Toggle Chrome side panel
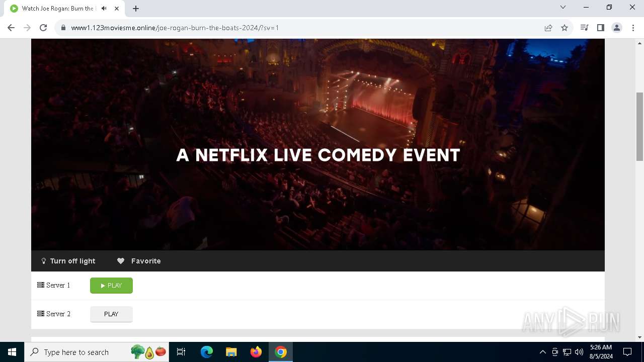Screen dimensions: 644x362 coord(600,28)
